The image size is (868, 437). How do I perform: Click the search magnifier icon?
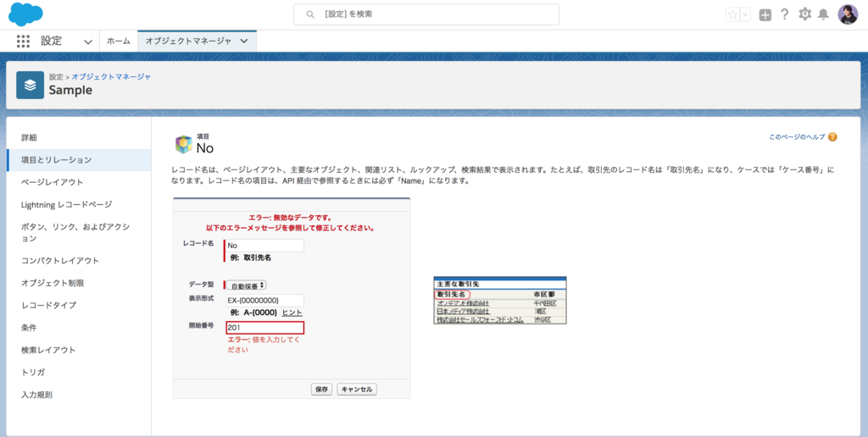310,14
